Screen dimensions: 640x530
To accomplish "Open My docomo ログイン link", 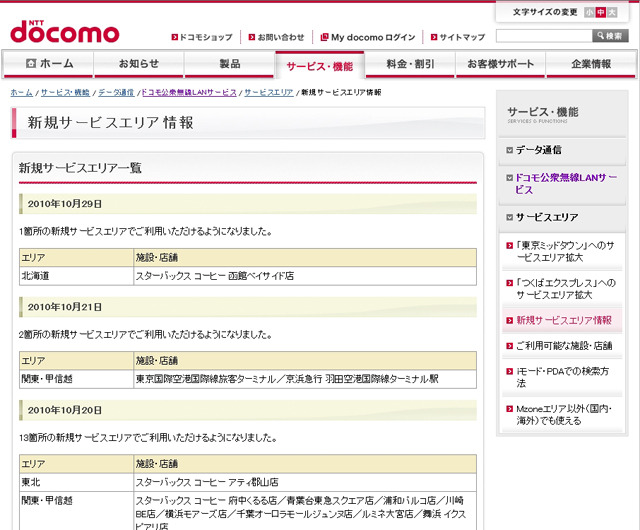I will pos(373,37).
